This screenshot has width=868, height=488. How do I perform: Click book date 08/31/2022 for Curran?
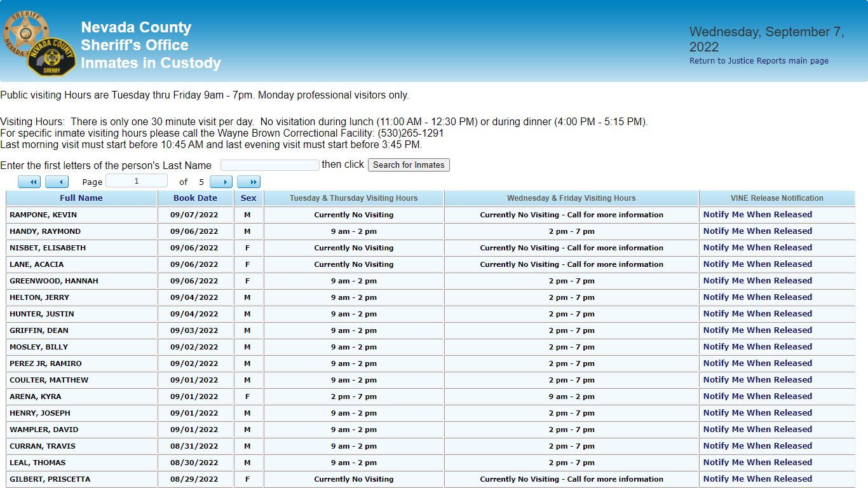pyautogui.click(x=194, y=446)
